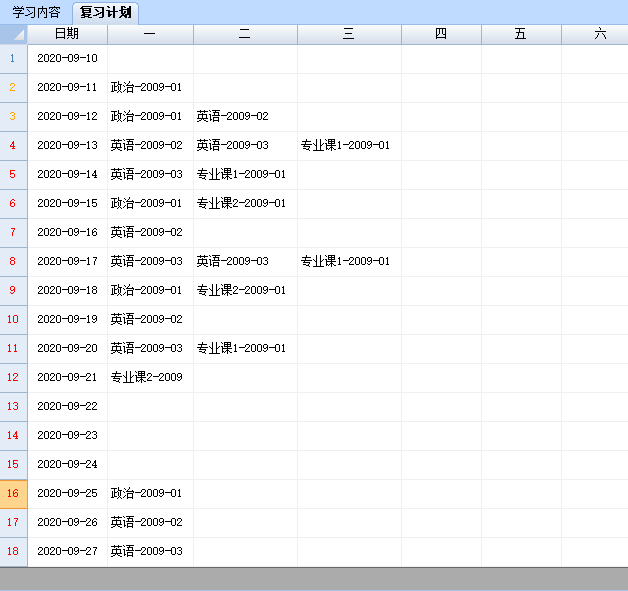Image resolution: width=628 pixels, height=591 pixels.
Task: Click 专业课1-2009-01 in the 2020-09-13 row
Action: [x=349, y=146]
